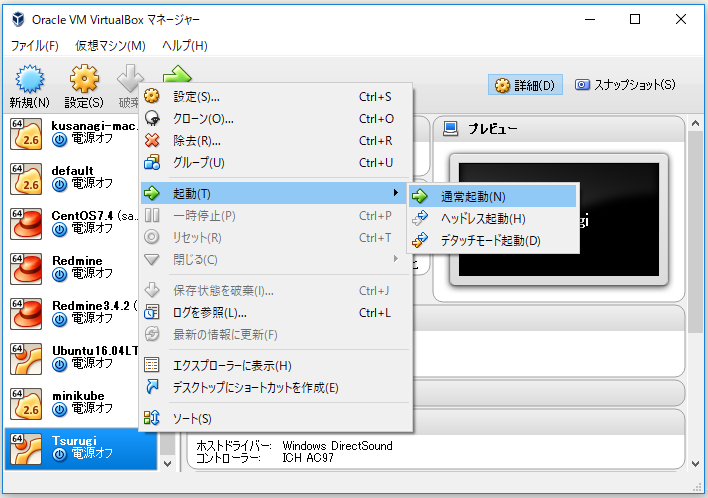This screenshot has width=708, height=498.
Task: Click the Settings (設定) gear toolbar icon
Action: pyautogui.click(x=84, y=79)
